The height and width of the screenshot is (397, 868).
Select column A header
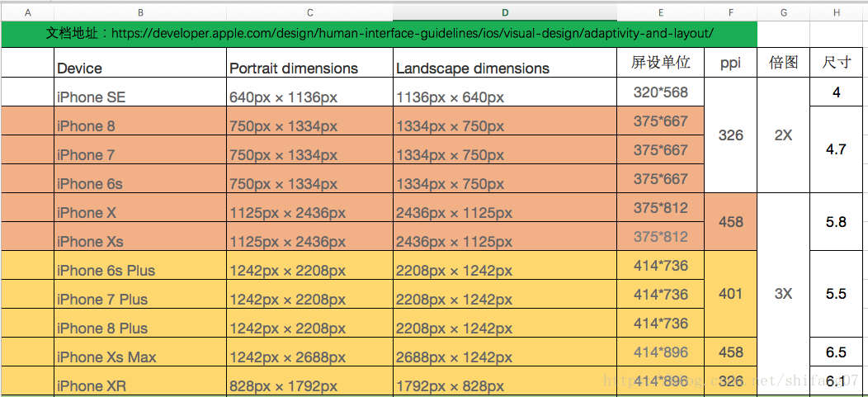28,12
